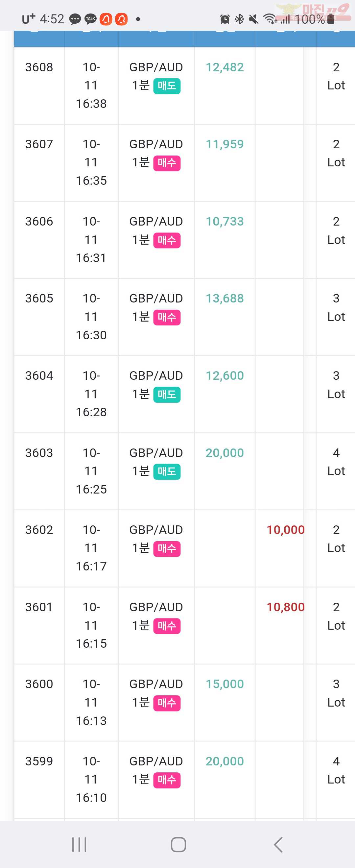Tap the 매수 badge on order 3602
This screenshot has width=355, height=868.
tap(167, 549)
